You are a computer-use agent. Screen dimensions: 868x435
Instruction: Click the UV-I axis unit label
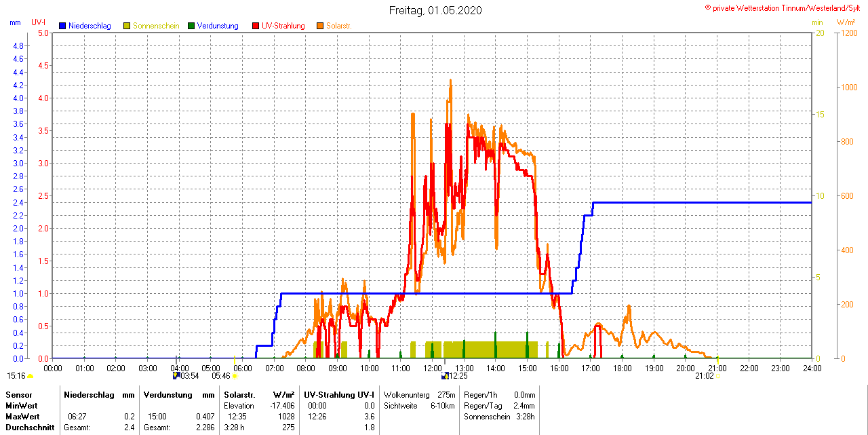pos(39,22)
